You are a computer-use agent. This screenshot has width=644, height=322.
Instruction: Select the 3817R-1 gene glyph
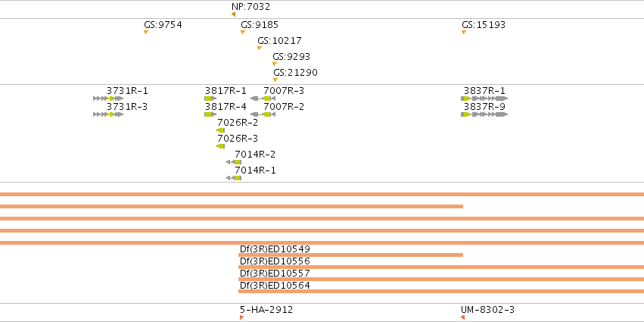[210, 98]
